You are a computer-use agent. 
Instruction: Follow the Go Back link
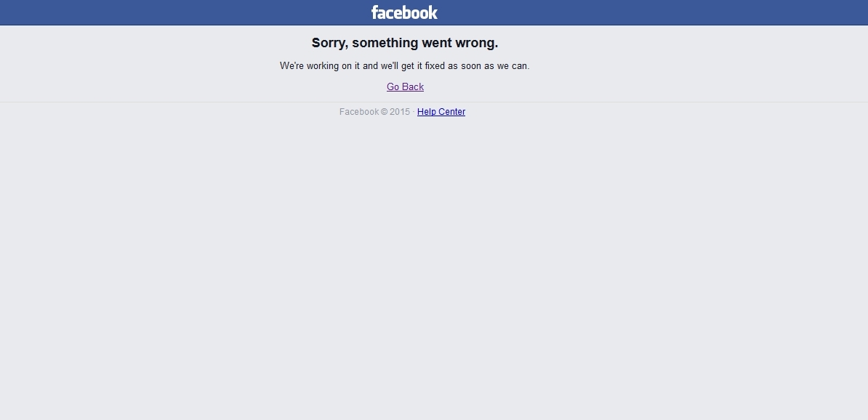click(405, 87)
